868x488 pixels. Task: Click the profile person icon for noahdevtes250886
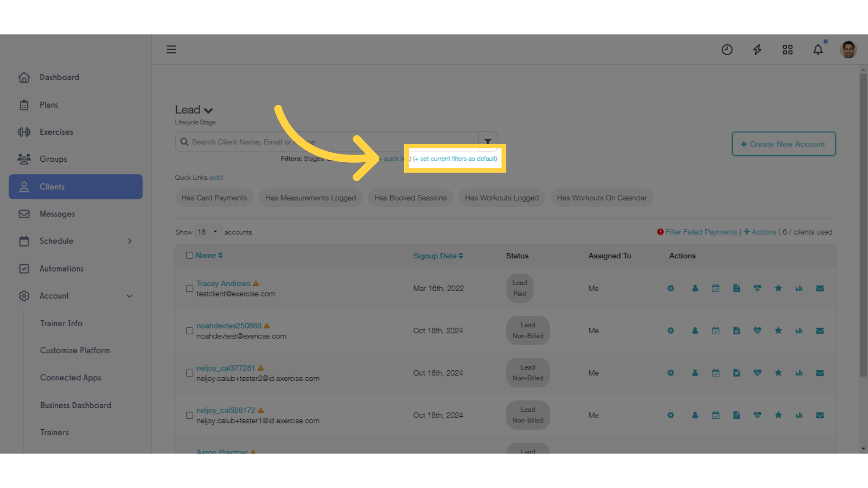695,330
